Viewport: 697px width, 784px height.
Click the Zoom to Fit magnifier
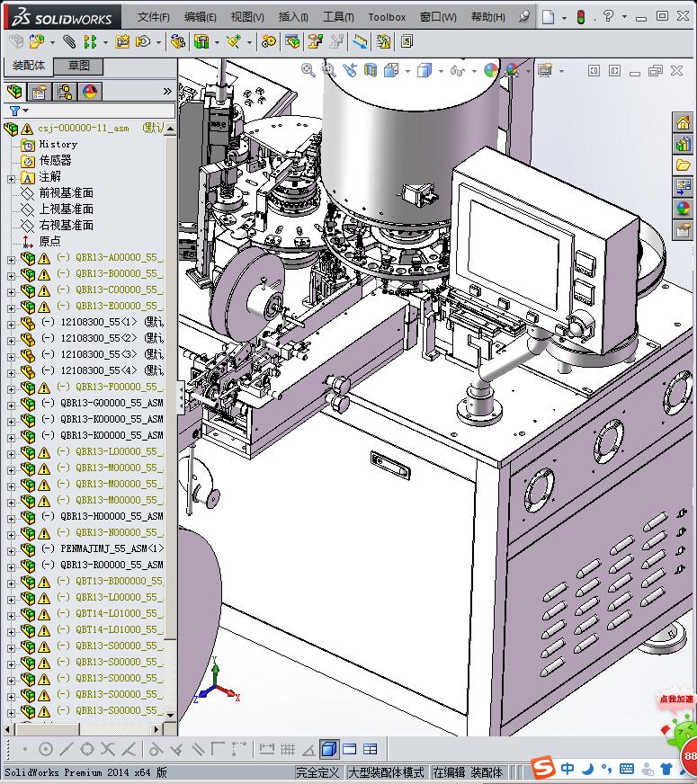pyautogui.click(x=308, y=70)
